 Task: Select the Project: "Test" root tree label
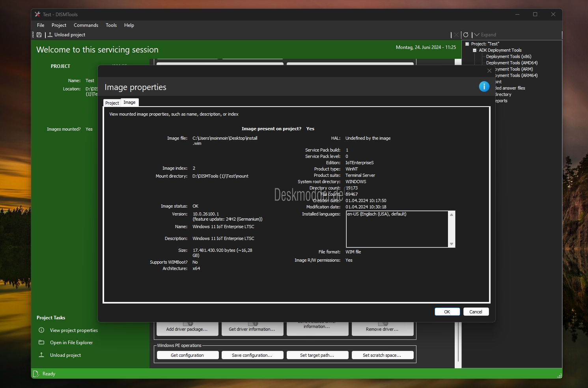coord(485,44)
